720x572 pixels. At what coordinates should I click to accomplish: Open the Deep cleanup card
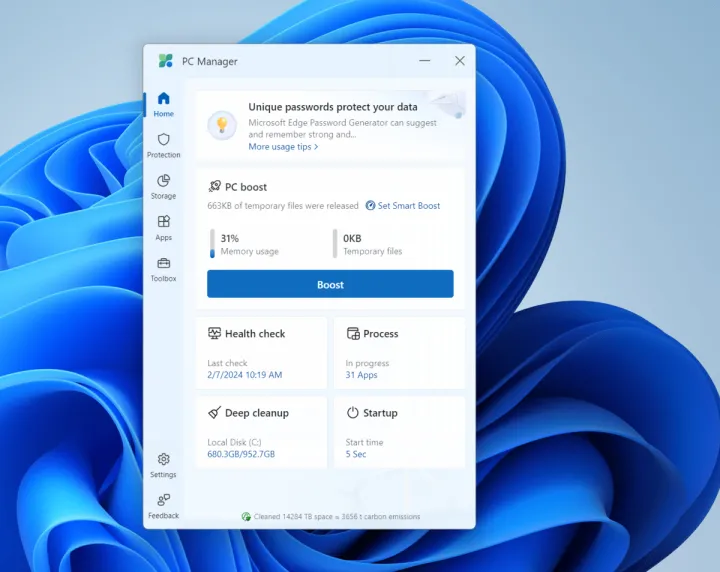coord(261,432)
